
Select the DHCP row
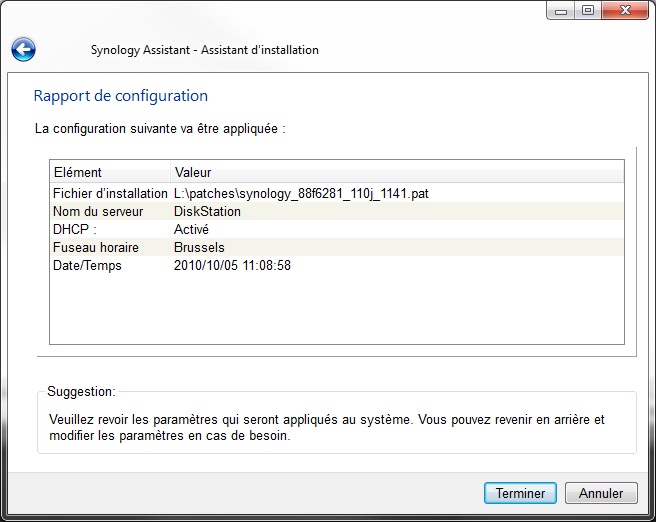click(337, 229)
